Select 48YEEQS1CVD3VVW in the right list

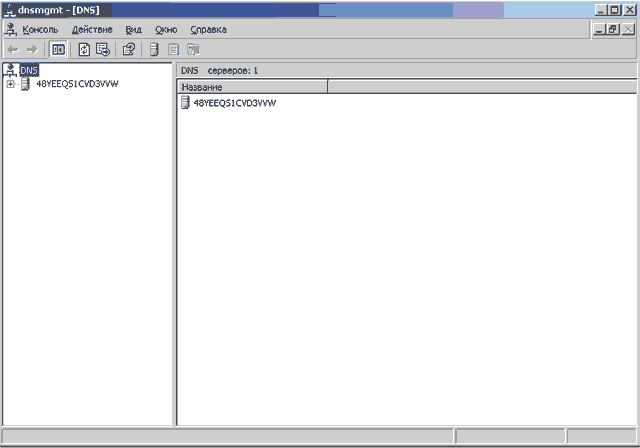(x=235, y=103)
